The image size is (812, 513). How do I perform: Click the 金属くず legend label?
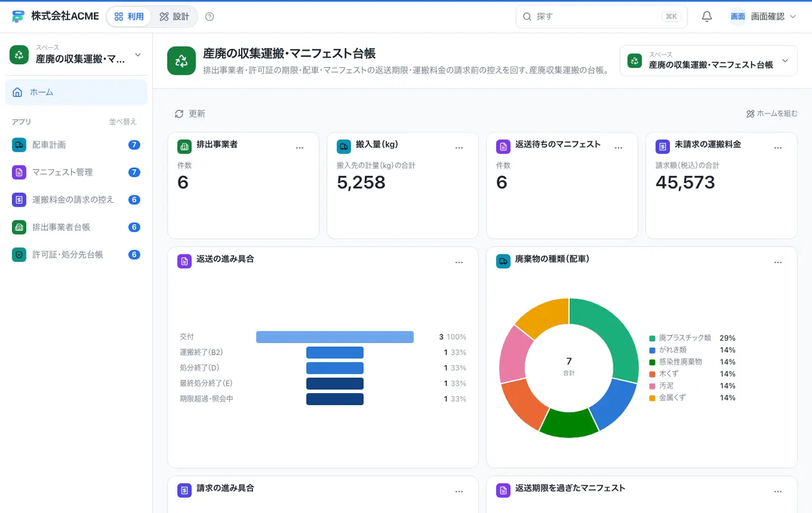coord(672,398)
